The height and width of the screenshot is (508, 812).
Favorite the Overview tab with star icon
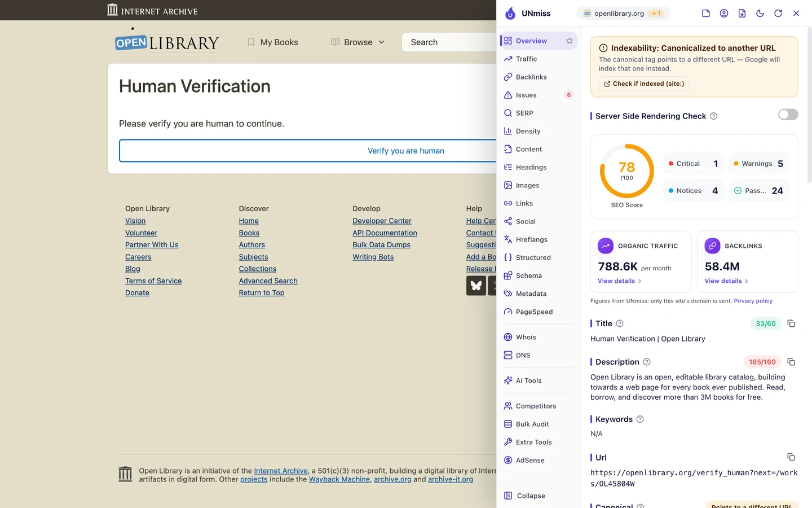(x=570, y=41)
